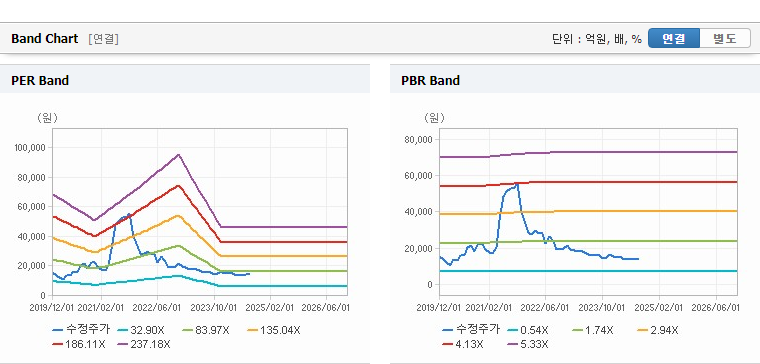The image size is (760, 364).
Task: Click the (원) unit label on PER chart
Action: coord(47,118)
